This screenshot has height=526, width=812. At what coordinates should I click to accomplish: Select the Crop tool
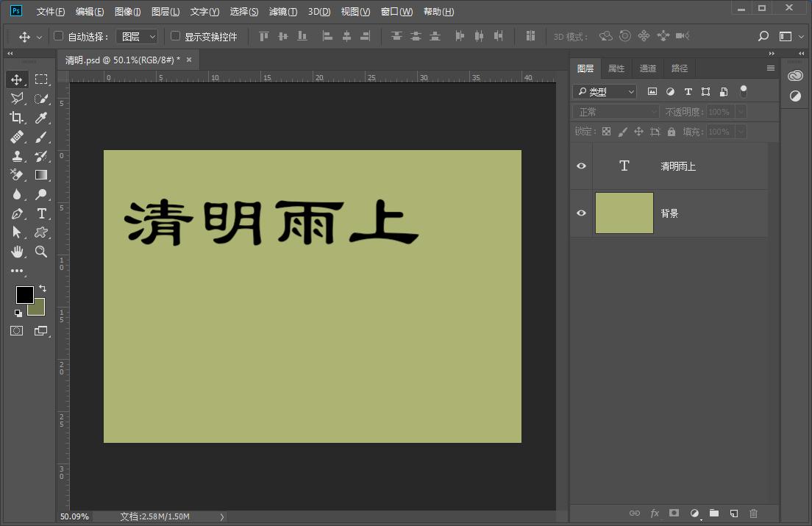click(17, 117)
